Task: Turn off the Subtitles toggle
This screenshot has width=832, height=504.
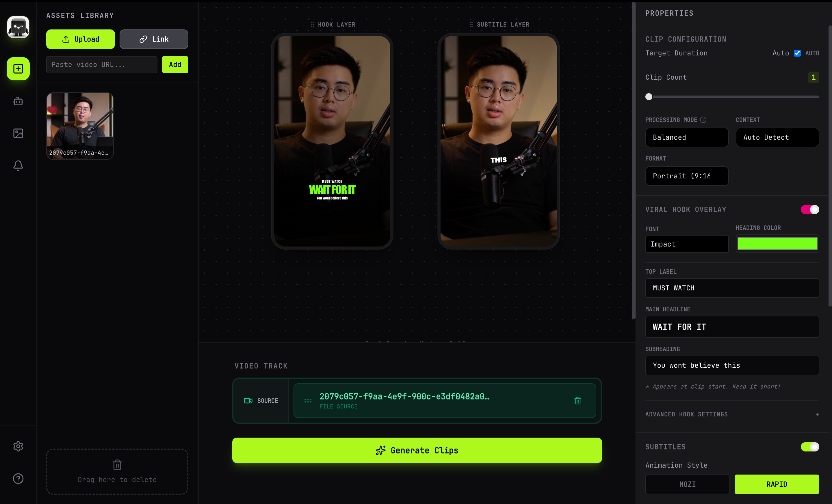Action: (809, 447)
